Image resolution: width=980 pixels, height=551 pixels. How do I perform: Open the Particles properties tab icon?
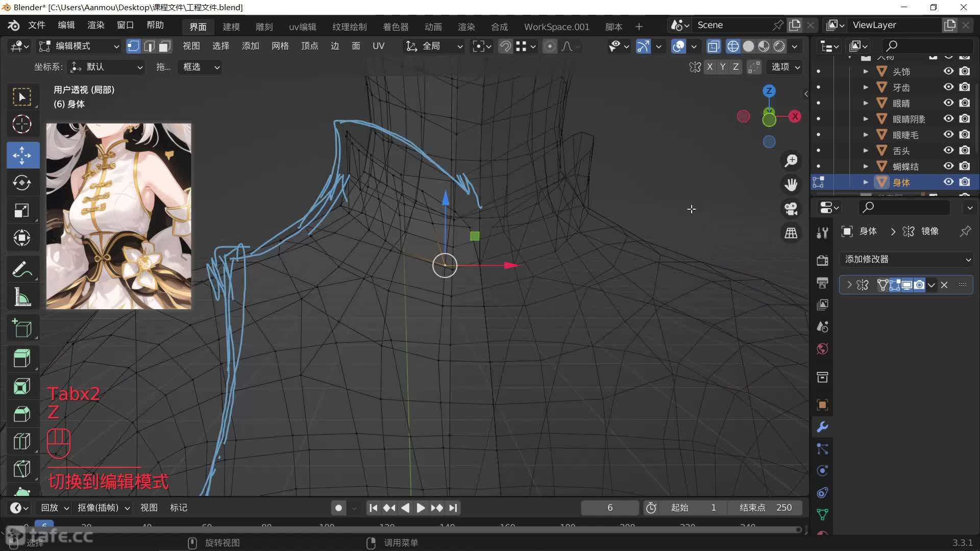[x=822, y=449]
